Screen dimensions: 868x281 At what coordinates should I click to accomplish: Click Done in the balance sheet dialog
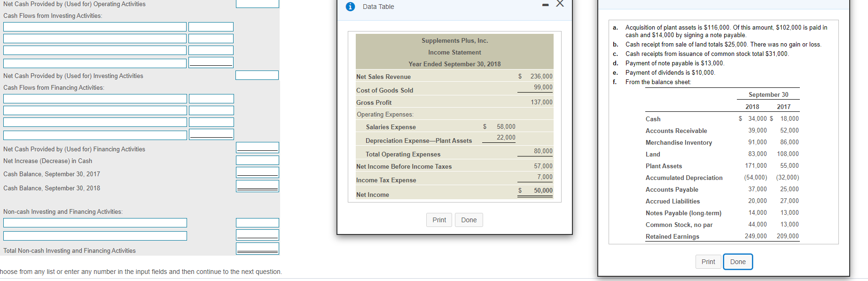738,262
